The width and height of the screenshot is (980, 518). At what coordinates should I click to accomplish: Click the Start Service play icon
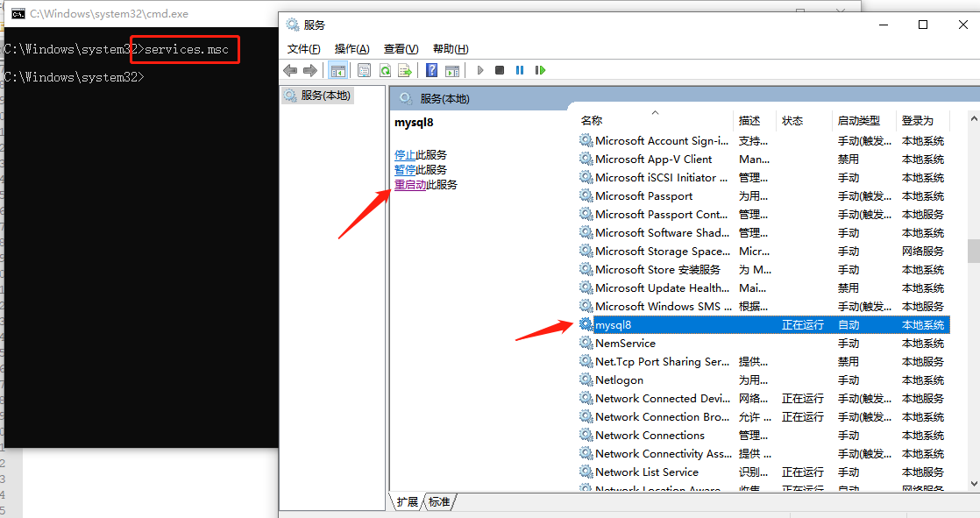click(480, 71)
